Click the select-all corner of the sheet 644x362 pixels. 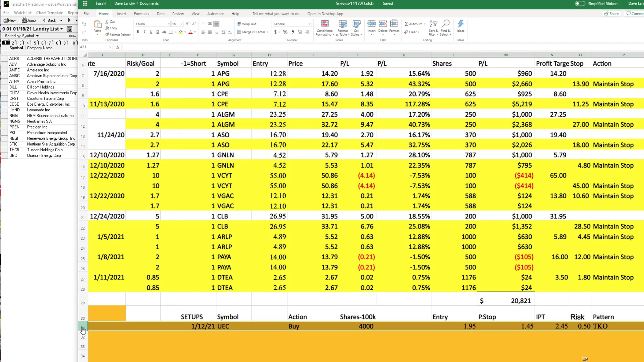coord(85,55)
